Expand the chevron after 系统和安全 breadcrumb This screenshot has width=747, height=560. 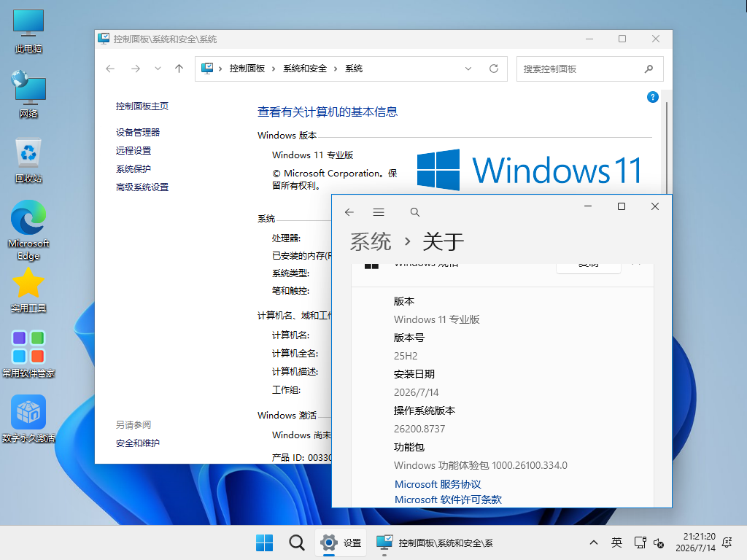pyautogui.click(x=336, y=69)
